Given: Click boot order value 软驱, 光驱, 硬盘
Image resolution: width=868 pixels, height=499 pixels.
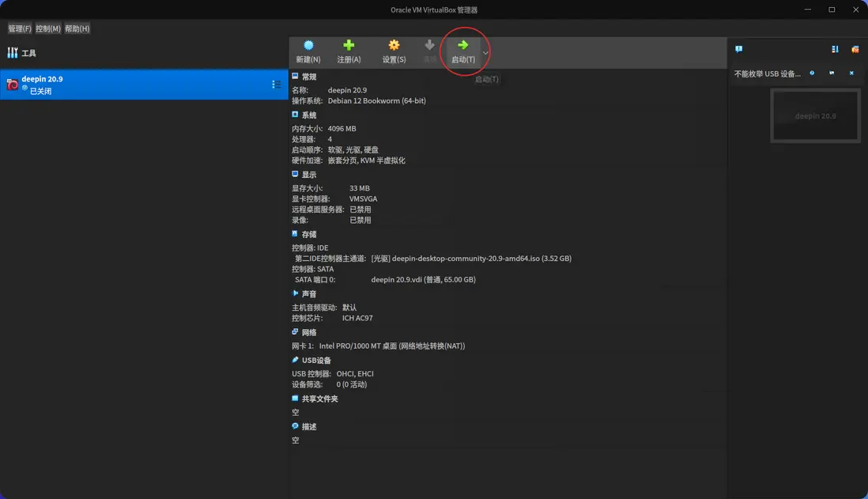Looking at the screenshot, I should pos(353,149).
